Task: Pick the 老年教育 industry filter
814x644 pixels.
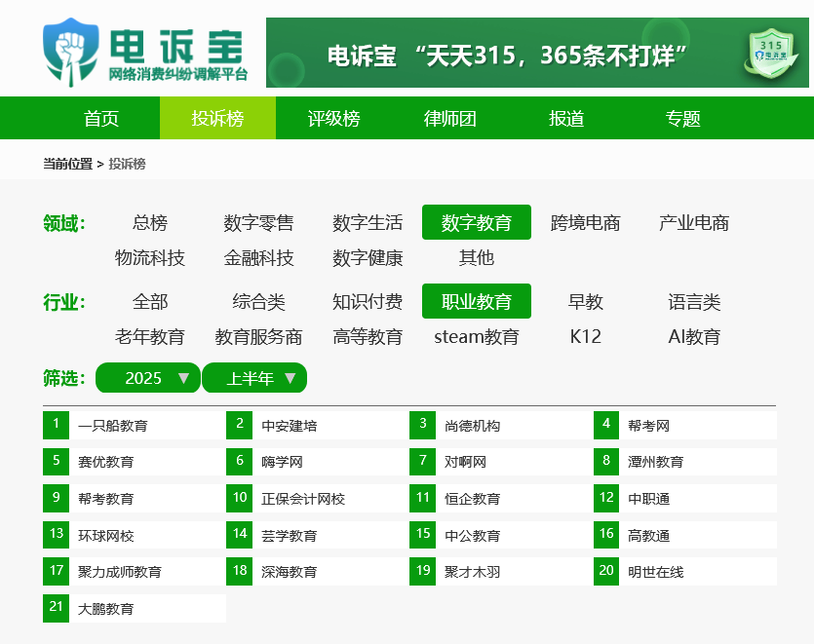Action: coord(150,337)
